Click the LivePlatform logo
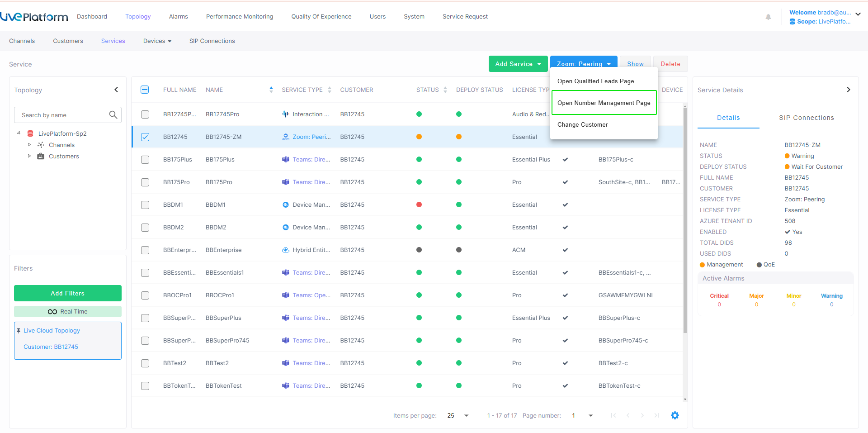This screenshot has height=433, width=868. [x=34, y=17]
